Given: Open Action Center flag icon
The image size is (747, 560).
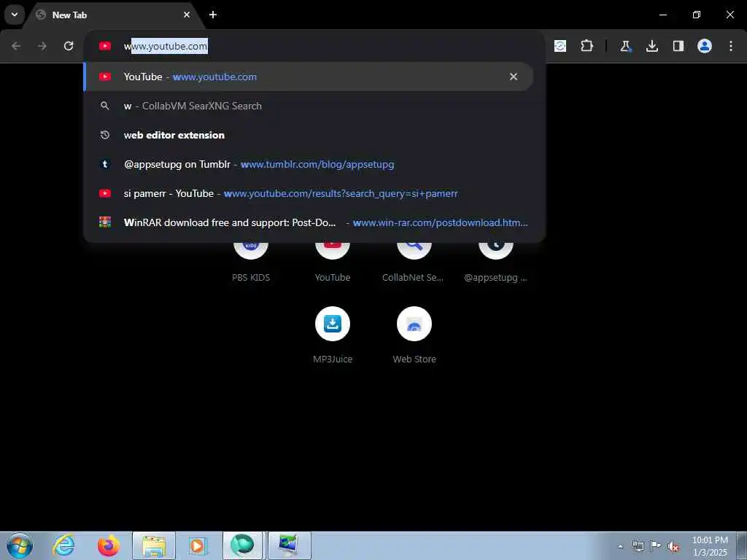Looking at the screenshot, I should [x=656, y=546].
